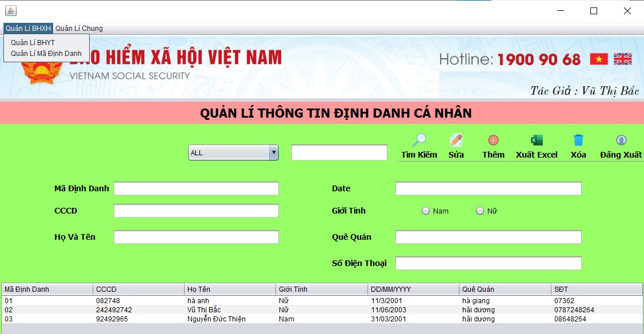Select table row with name hà anh
This screenshot has height=334, width=644.
tap(322, 301)
